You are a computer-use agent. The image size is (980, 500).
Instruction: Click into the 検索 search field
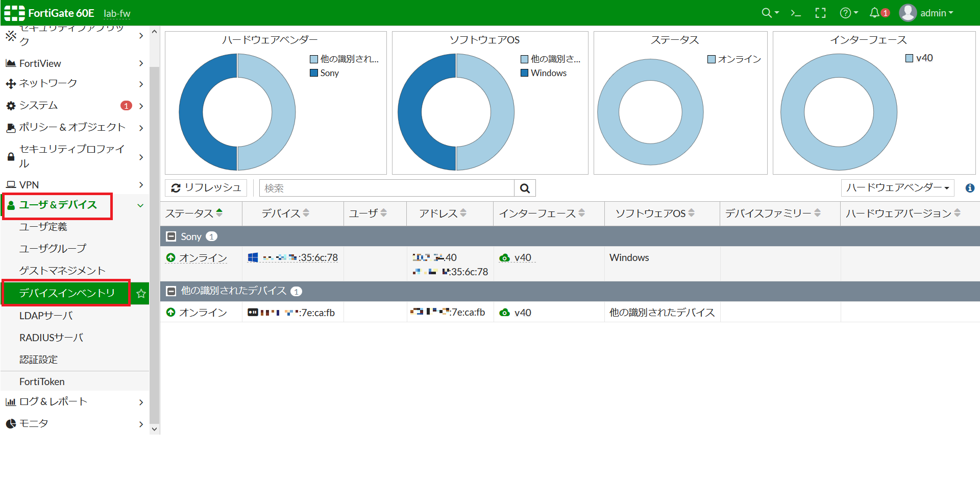pos(386,188)
